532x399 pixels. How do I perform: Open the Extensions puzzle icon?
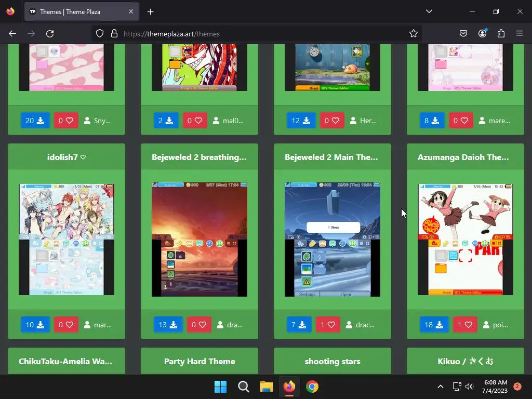tap(501, 34)
